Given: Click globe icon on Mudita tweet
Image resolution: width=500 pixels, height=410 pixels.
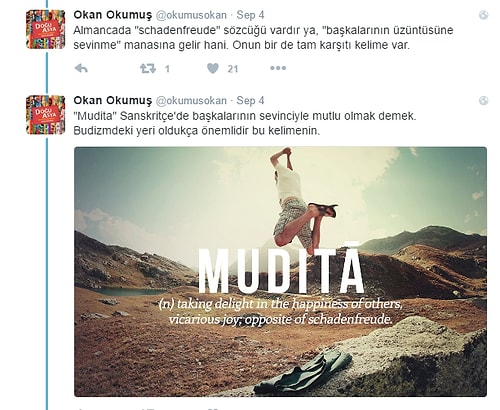Looking at the screenshot, I should [483, 100].
